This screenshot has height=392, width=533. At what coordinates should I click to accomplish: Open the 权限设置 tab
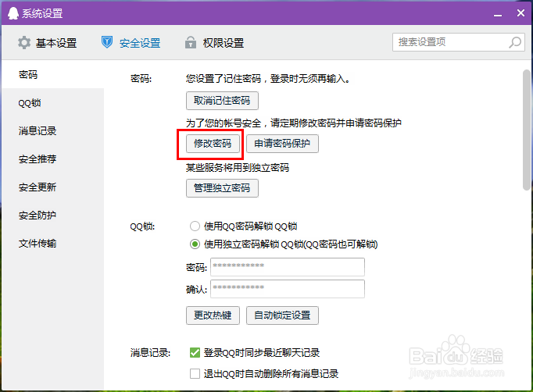pos(214,43)
